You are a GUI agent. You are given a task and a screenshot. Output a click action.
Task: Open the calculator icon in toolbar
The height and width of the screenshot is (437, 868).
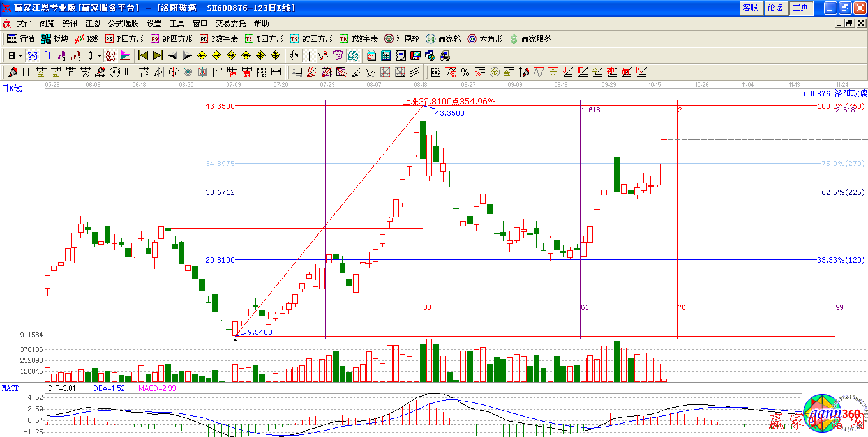point(386,56)
